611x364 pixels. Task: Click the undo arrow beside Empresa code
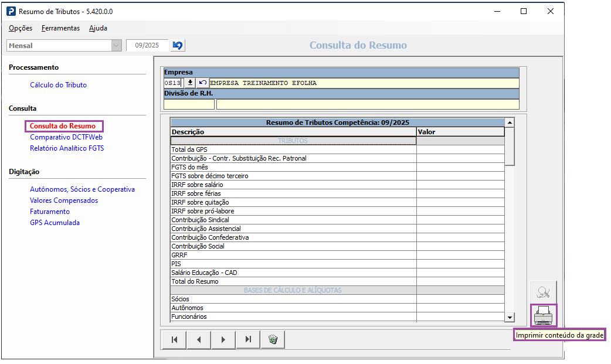(202, 83)
